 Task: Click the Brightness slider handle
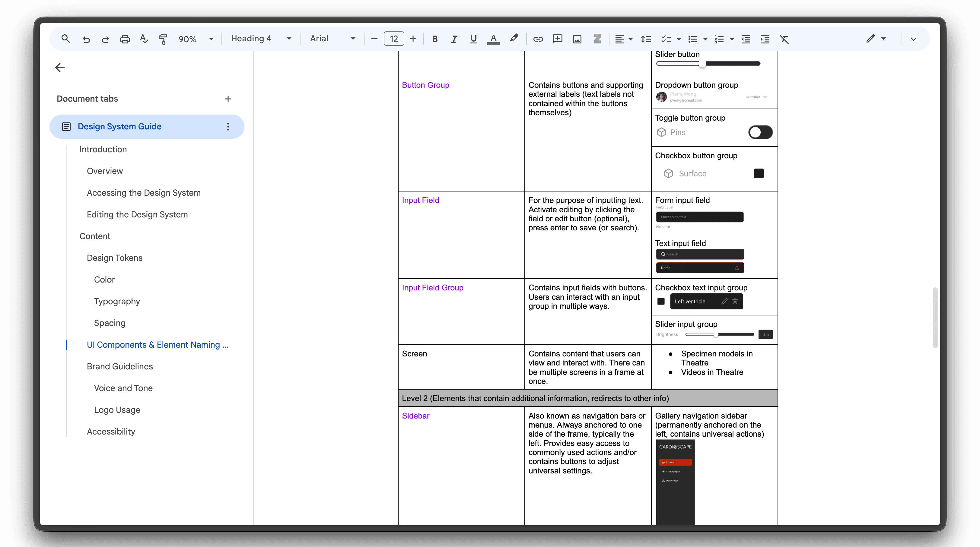716,334
